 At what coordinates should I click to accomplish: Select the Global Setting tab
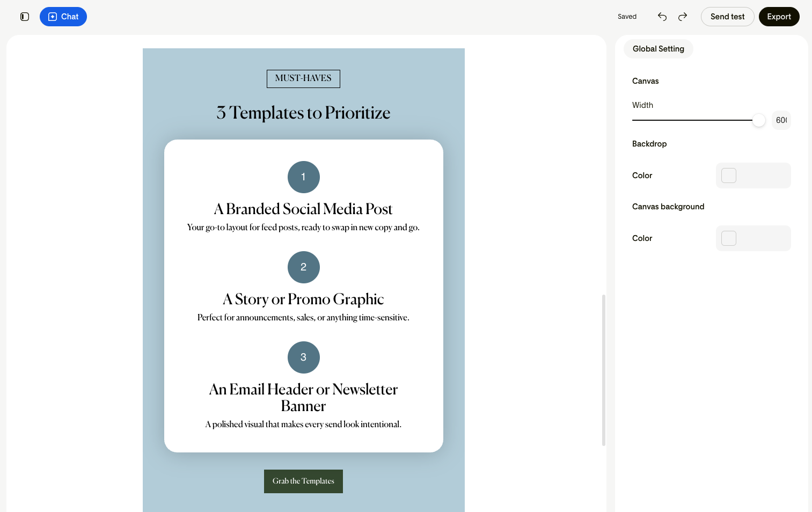pyautogui.click(x=659, y=49)
